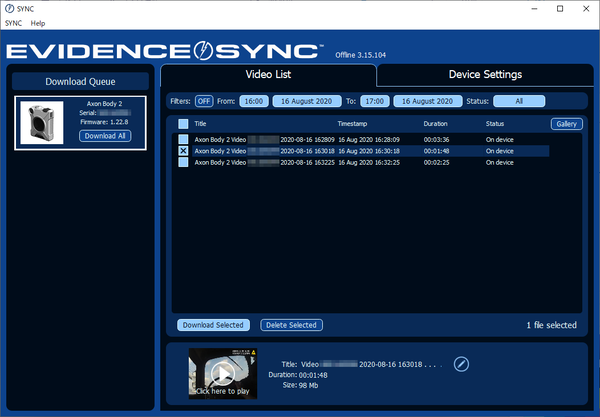Open the From time 16:00 selector

point(254,101)
